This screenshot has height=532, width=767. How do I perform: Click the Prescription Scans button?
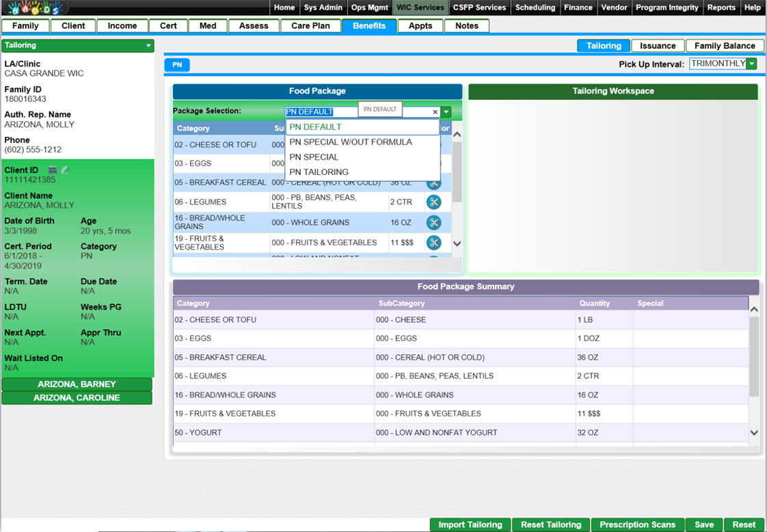point(637,524)
